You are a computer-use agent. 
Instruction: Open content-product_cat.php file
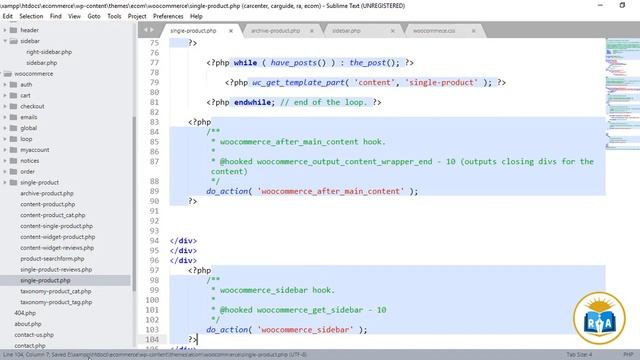point(53,215)
